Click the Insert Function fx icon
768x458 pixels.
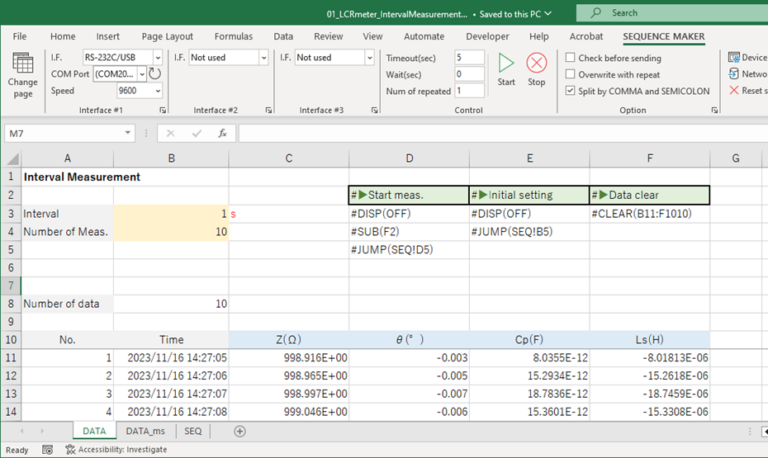(222, 133)
